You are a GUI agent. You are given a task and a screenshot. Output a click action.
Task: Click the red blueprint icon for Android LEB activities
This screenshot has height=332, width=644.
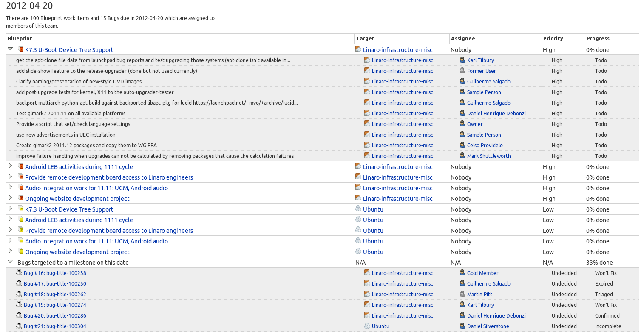[20, 166]
